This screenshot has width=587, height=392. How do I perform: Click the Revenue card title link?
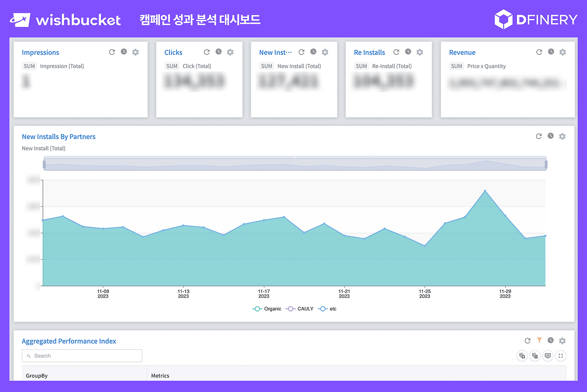[x=462, y=52]
